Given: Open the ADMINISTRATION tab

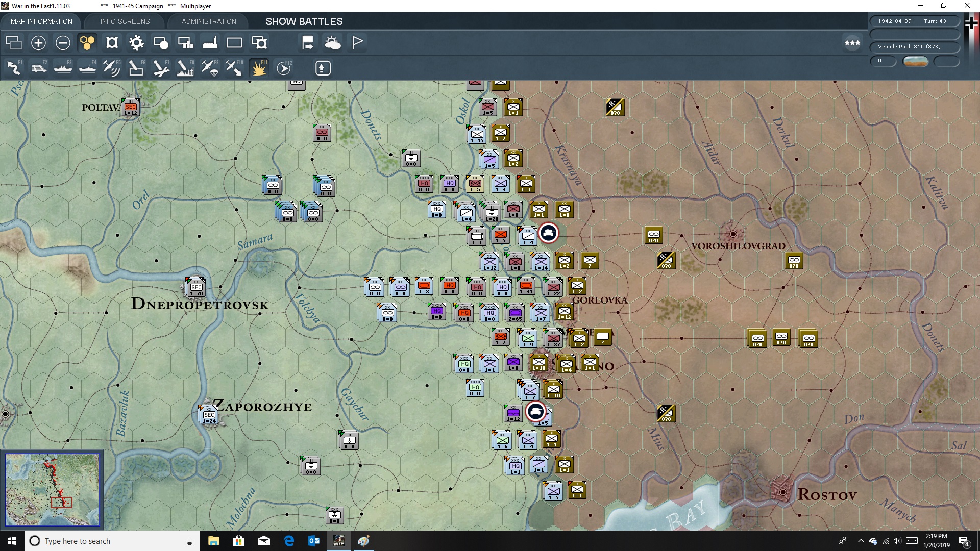Looking at the screenshot, I should (209, 21).
